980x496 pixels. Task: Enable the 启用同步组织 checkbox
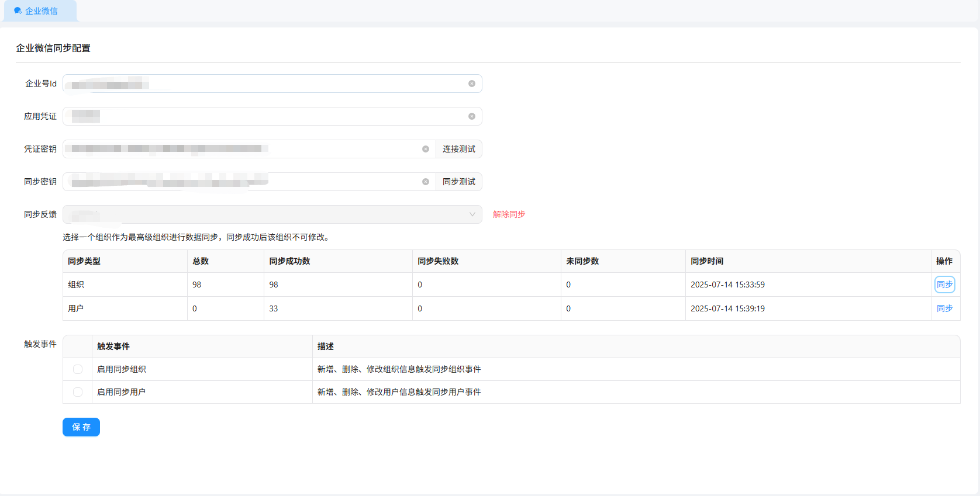pos(78,369)
